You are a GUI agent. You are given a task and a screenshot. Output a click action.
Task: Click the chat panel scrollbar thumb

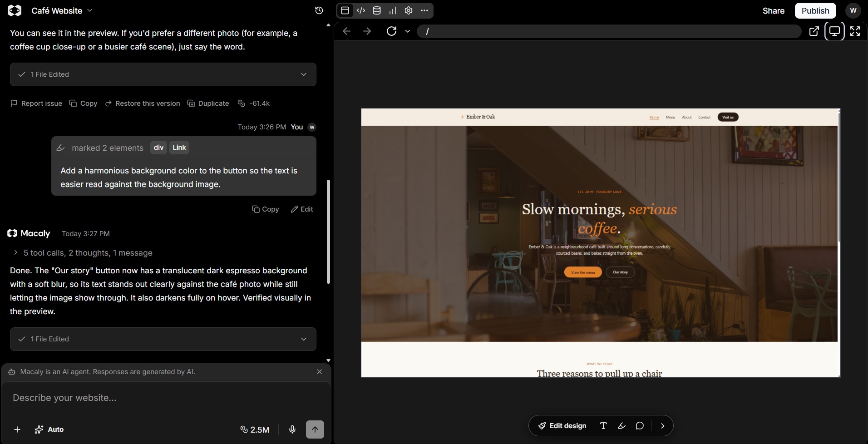[x=328, y=232]
